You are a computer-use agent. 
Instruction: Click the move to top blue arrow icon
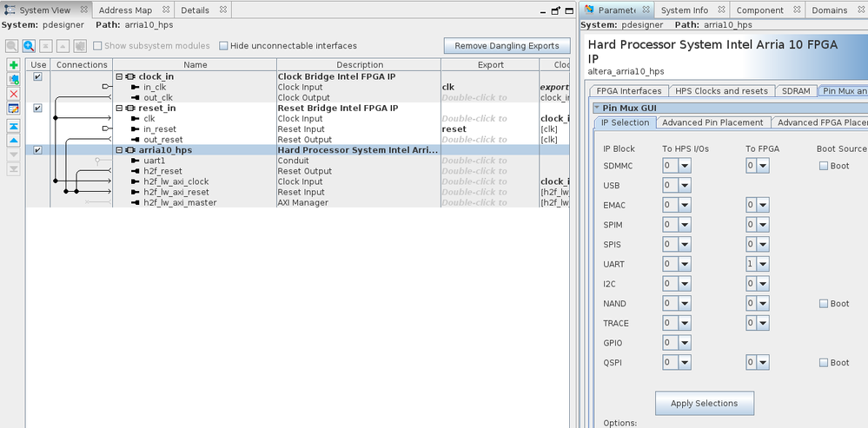14,127
